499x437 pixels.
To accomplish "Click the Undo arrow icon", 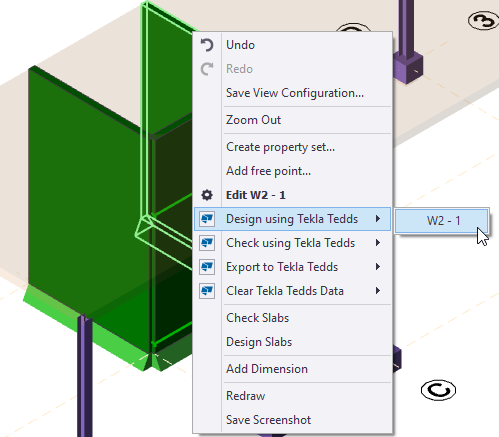I will pyautogui.click(x=207, y=45).
